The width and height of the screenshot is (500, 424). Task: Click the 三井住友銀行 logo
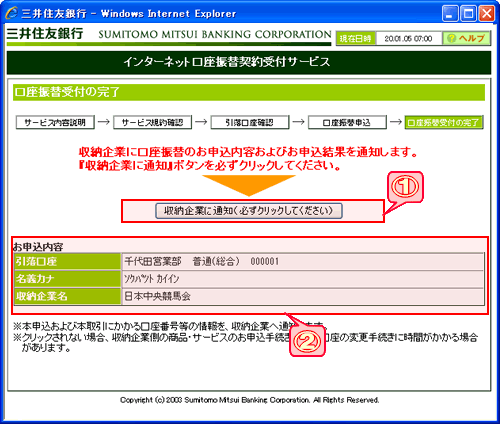pyautogui.click(x=45, y=34)
